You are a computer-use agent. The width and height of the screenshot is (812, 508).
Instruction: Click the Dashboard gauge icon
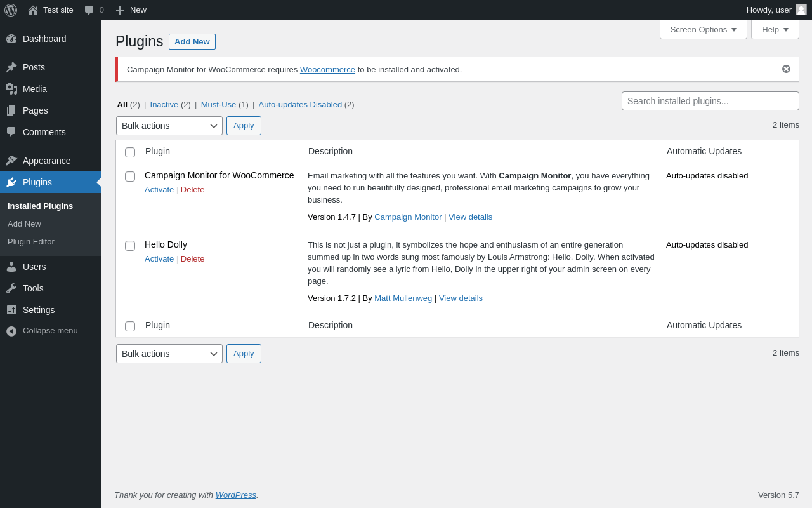11,39
